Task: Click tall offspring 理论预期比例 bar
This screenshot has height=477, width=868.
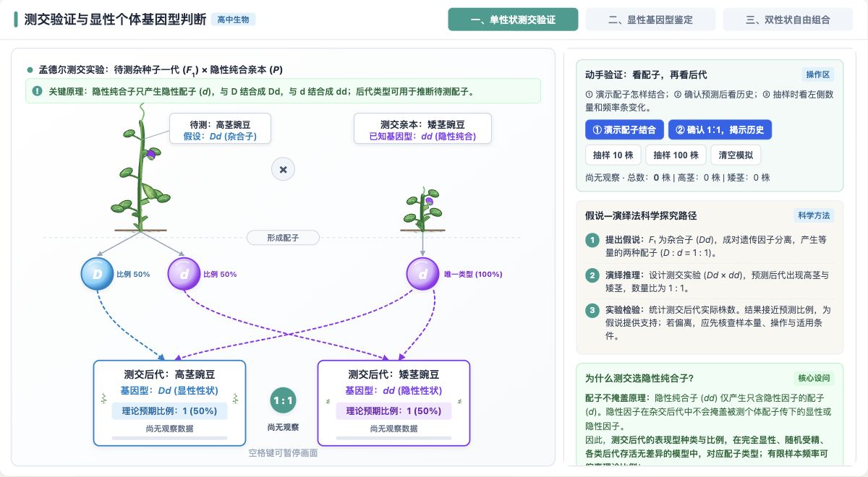Action: 169,411
